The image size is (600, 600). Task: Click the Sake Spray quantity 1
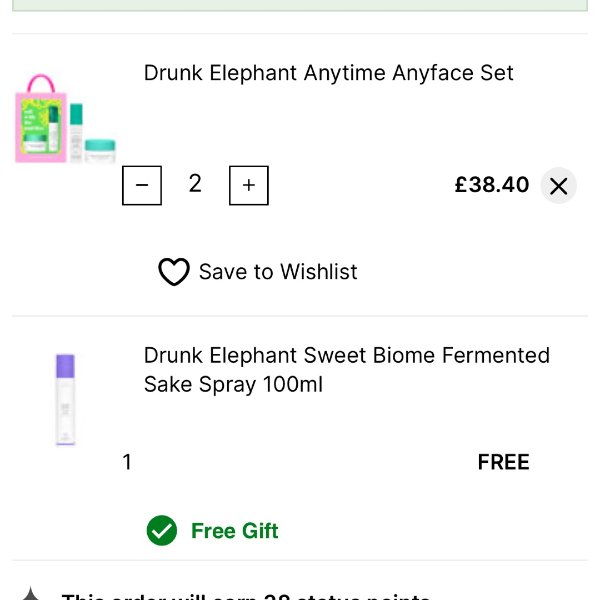point(127,462)
